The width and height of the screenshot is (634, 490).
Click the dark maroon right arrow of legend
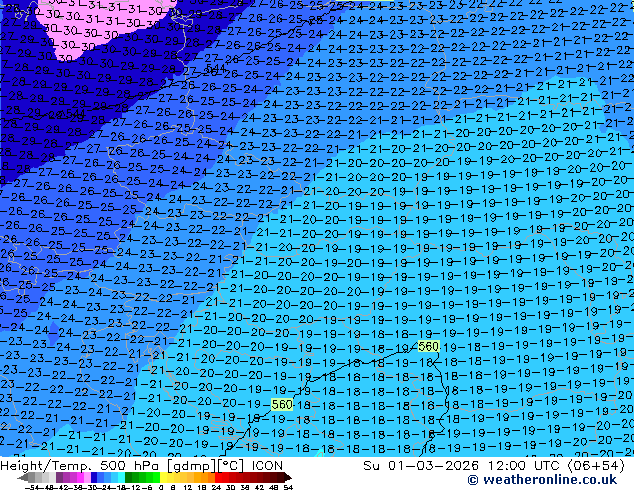[287, 477]
